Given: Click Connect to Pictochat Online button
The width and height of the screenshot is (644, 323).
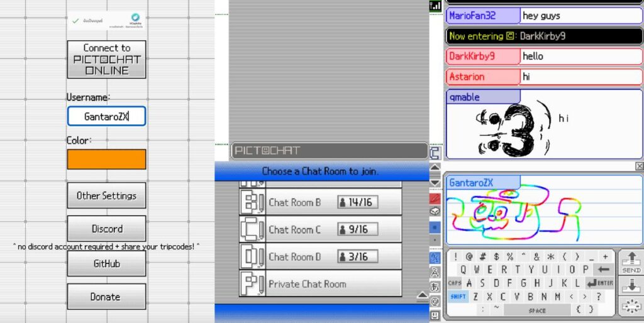Looking at the screenshot, I should [x=106, y=59].
